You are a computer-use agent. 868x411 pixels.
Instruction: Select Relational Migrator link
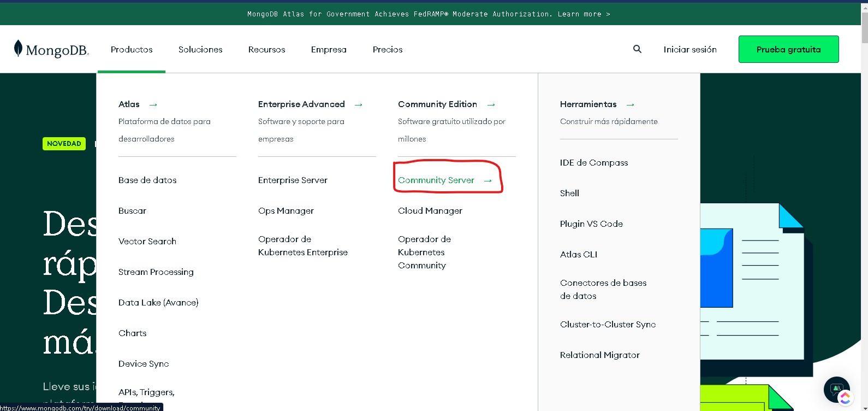tap(599, 355)
